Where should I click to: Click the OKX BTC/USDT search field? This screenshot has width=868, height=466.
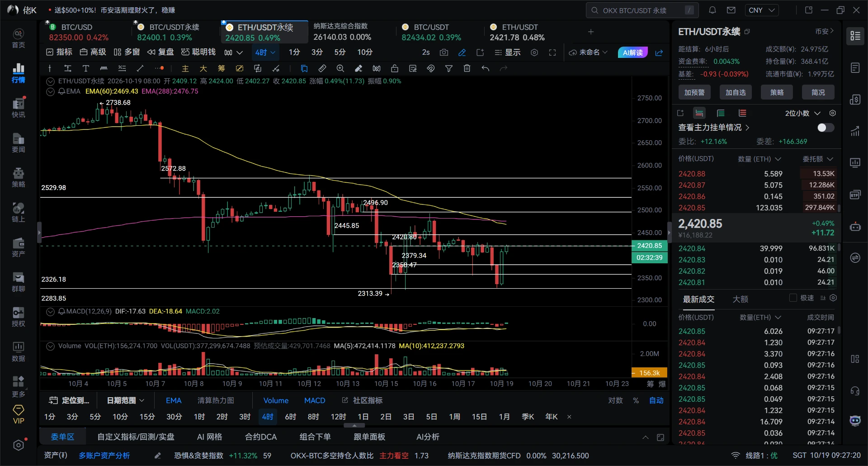pyautogui.click(x=642, y=10)
